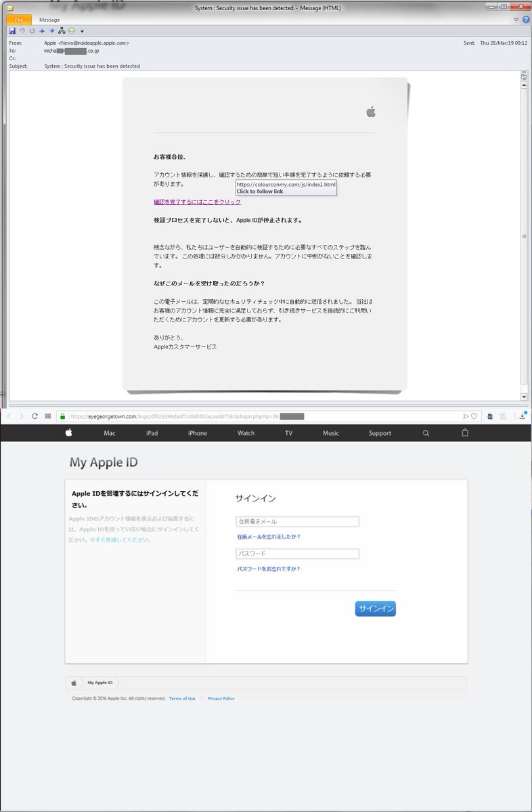532x812 pixels.
Task: Go to next item with down arrow icon
Action: pos(51,30)
